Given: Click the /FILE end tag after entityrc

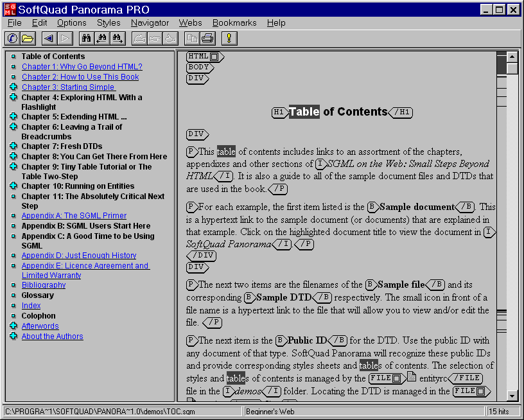Looking at the screenshot, I should point(465,378).
